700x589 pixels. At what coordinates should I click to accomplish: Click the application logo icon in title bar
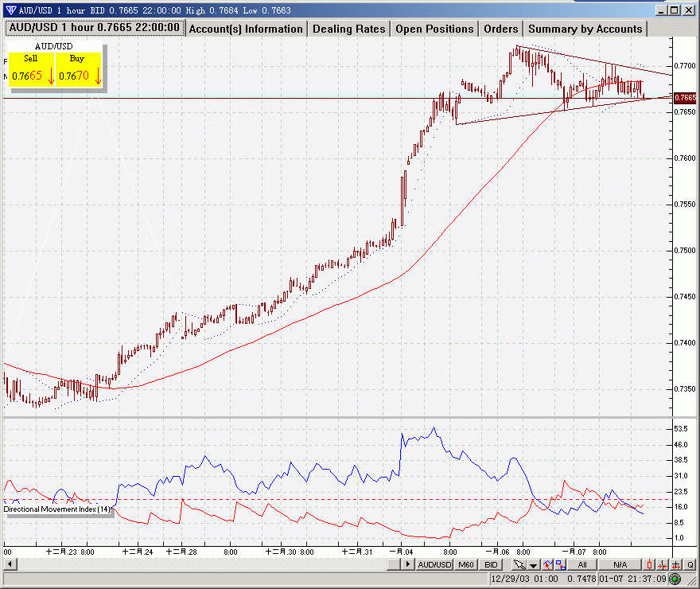click(x=10, y=10)
